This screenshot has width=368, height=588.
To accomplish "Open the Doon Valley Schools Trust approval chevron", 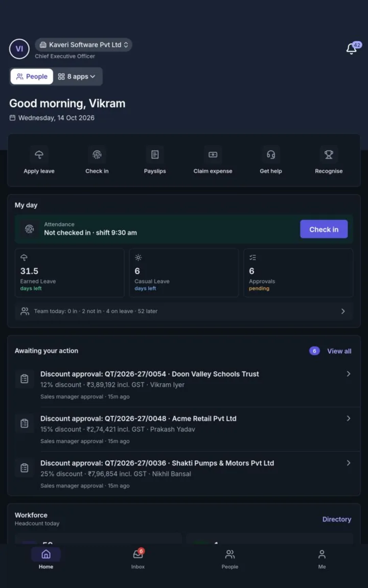I will coord(349,374).
